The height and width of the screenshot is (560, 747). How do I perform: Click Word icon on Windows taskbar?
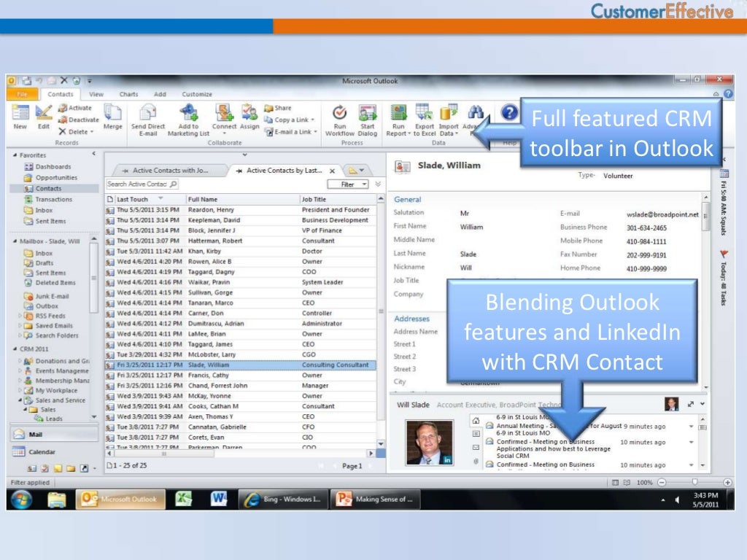point(219,499)
